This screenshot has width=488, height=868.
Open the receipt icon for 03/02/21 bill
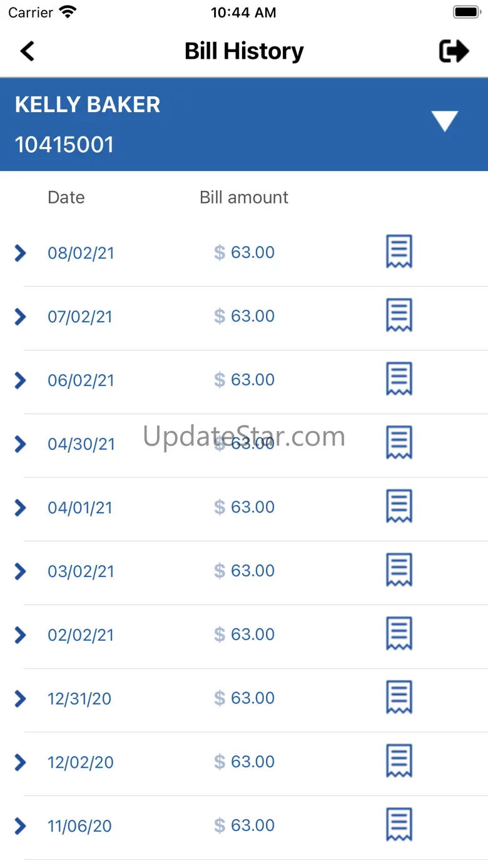click(399, 570)
